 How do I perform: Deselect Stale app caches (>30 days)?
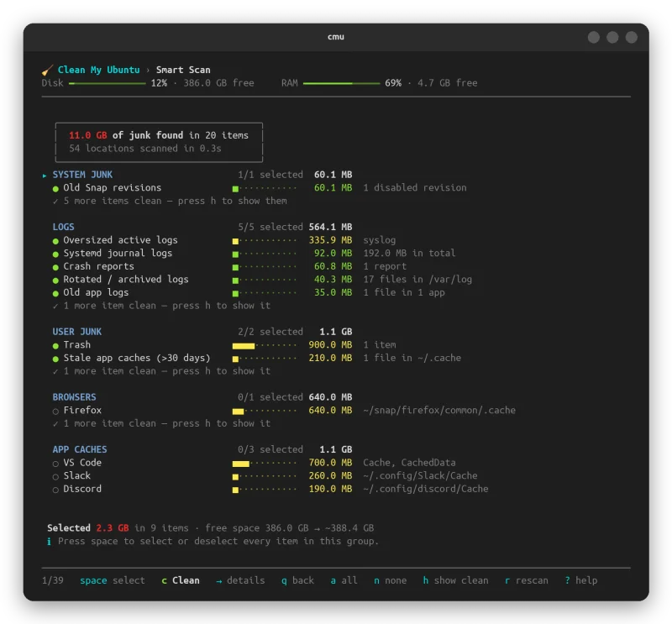click(55, 359)
